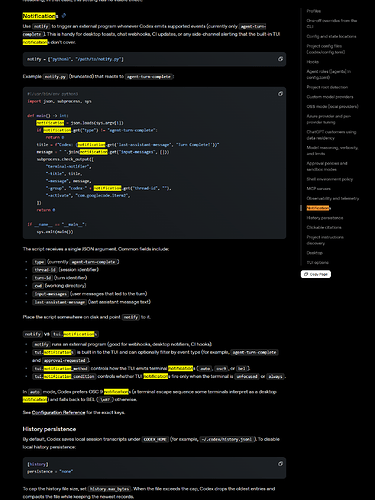Viewport: 375px width, 500px height.
Task: Open the Configuration Reference link
Action: click(x=58, y=412)
